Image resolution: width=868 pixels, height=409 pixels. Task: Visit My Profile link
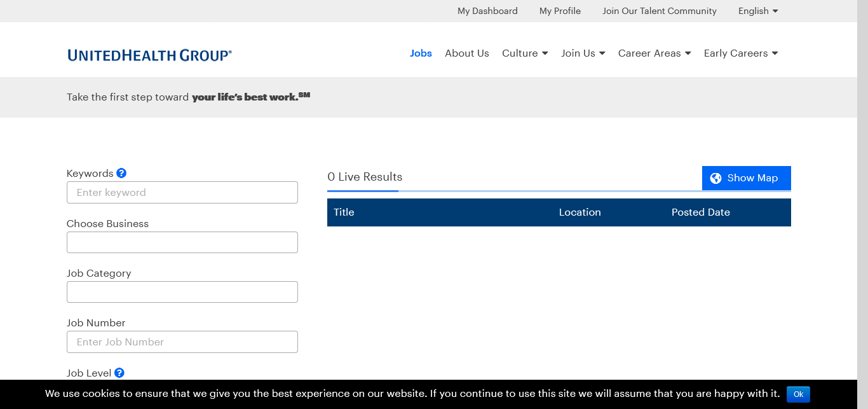pos(560,11)
